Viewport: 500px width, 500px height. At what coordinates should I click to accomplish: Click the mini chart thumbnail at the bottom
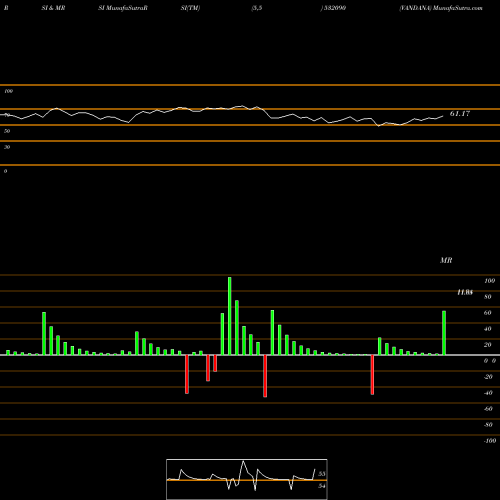pyautogui.click(x=247, y=479)
